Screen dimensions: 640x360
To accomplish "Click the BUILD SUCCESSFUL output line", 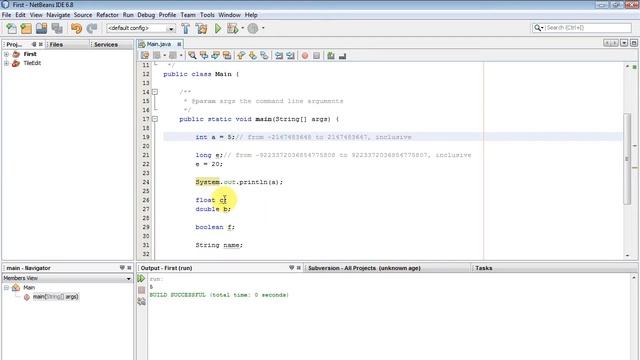I will (x=219, y=295).
